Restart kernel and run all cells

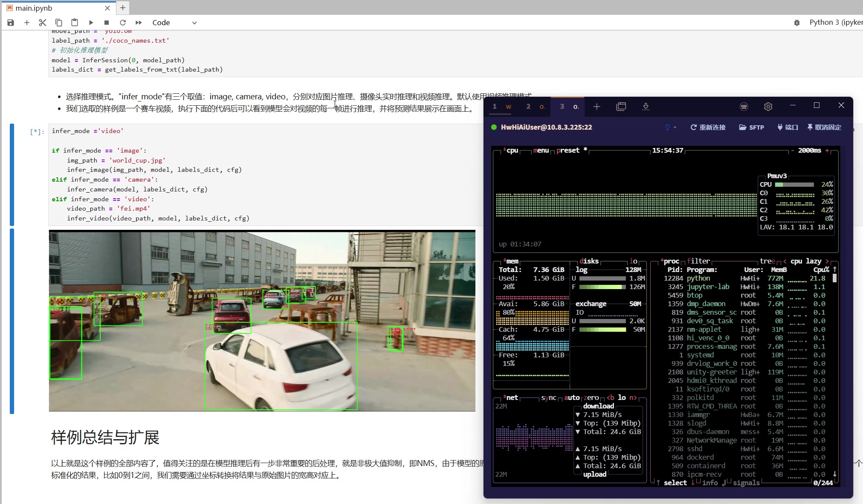click(x=139, y=23)
